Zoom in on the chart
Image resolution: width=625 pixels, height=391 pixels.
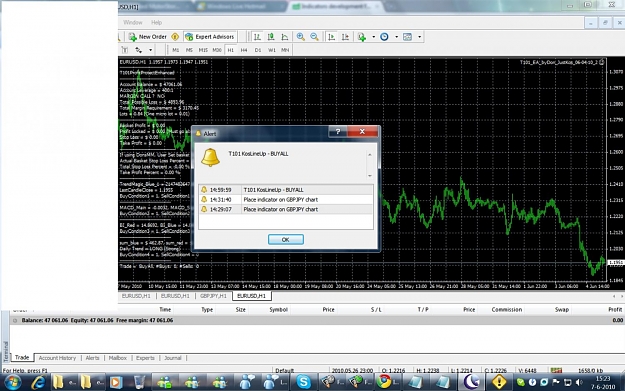[301, 37]
